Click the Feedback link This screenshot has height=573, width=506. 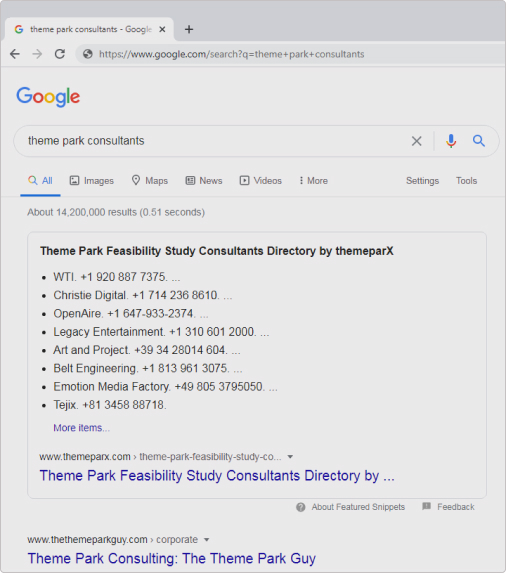pyautogui.click(x=456, y=507)
